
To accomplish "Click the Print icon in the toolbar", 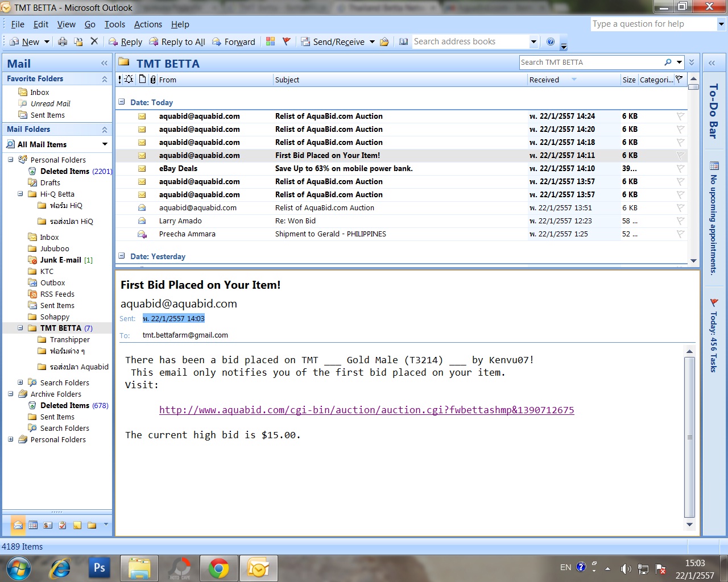I will 63,41.
